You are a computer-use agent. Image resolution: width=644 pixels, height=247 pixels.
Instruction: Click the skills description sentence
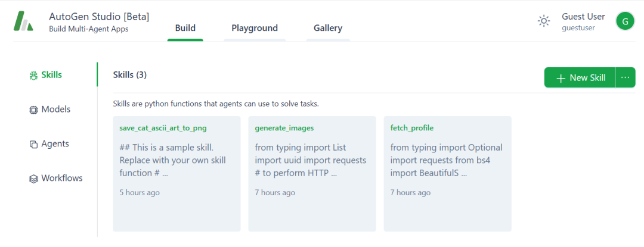coord(216,104)
